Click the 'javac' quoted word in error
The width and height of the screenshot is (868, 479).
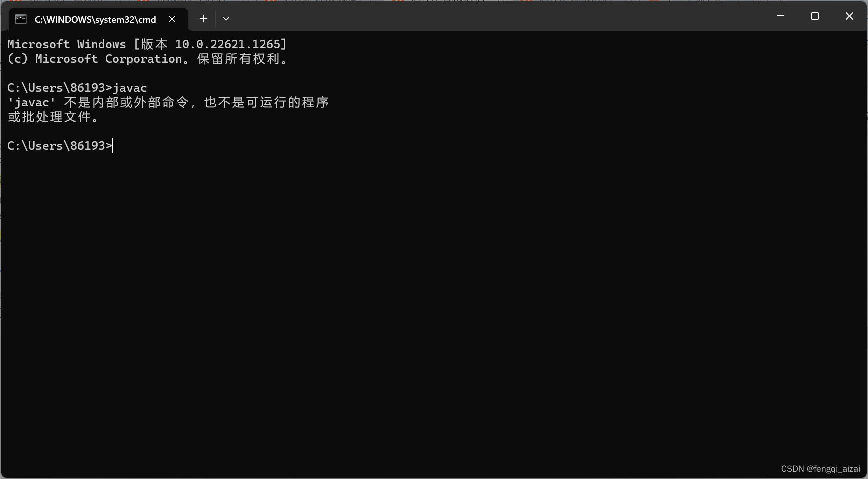pyautogui.click(x=31, y=103)
